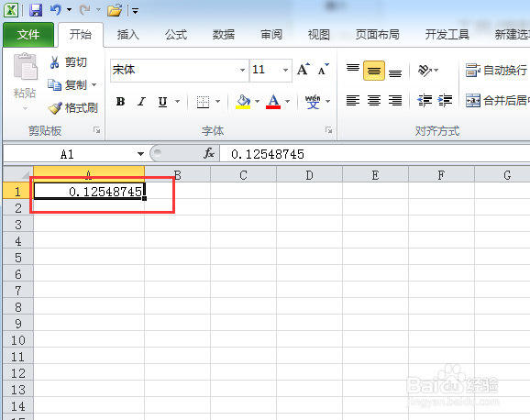The height and width of the screenshot is (420, 530).
Task: Save the workbook with the floppy icon
Action: 36,10
